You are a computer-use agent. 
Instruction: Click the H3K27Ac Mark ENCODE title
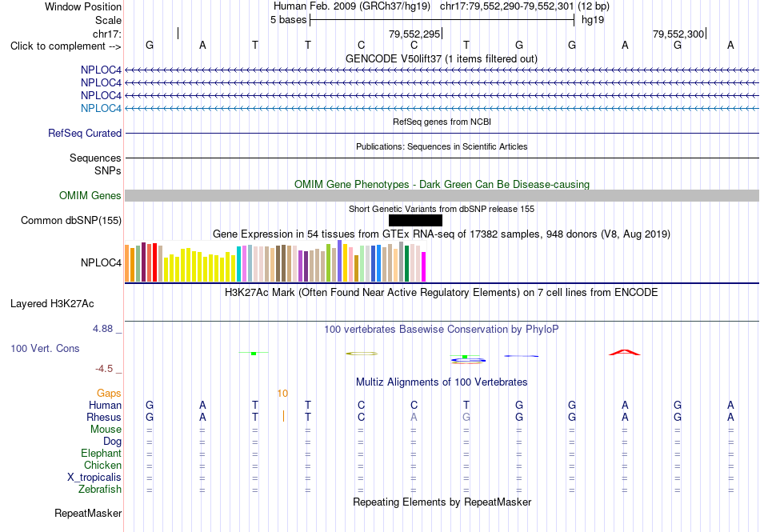pos(442,293)
